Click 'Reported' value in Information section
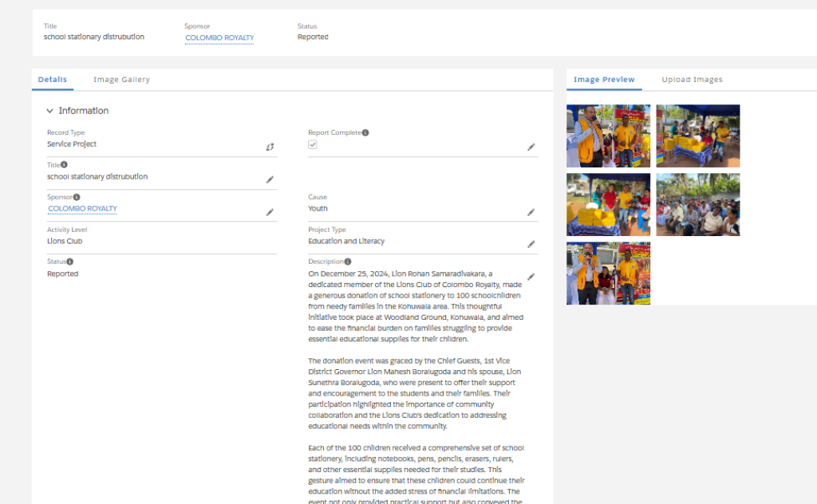Image resolution: width=817 pixels, height=504 pixels. click(62, 274)
